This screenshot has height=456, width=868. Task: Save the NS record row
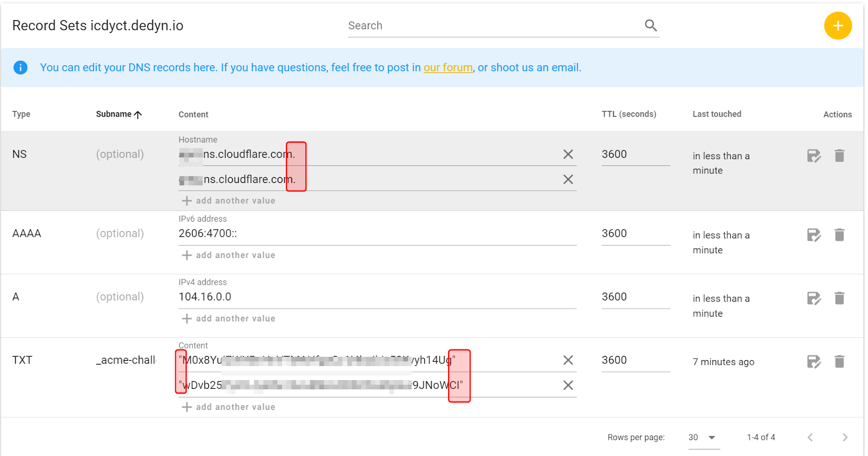point(814,156)
